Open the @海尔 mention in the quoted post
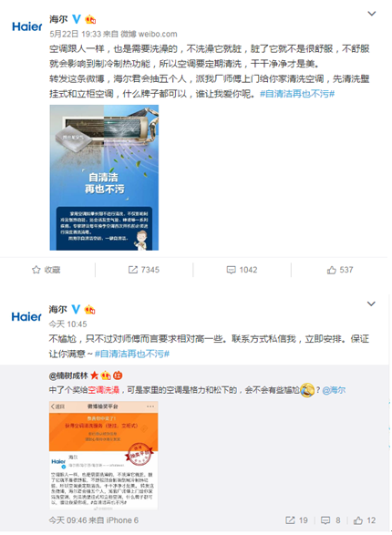The height and width of the screenshot is (535, 392). coord(334,390)
